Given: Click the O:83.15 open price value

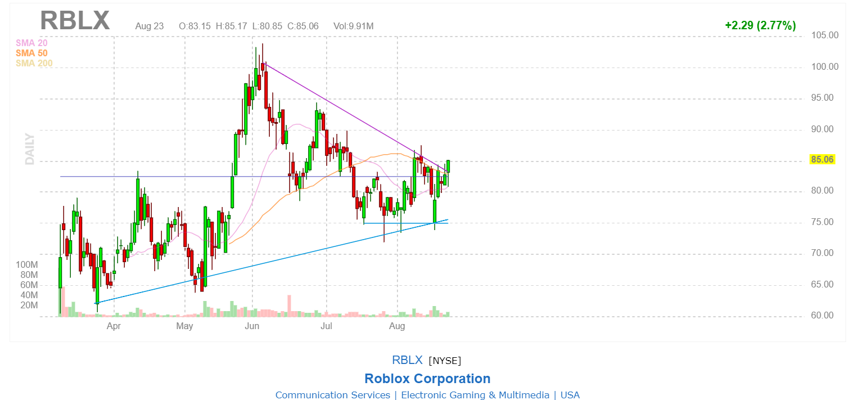Looking at the screenshot, I should (x=195, y=26).
